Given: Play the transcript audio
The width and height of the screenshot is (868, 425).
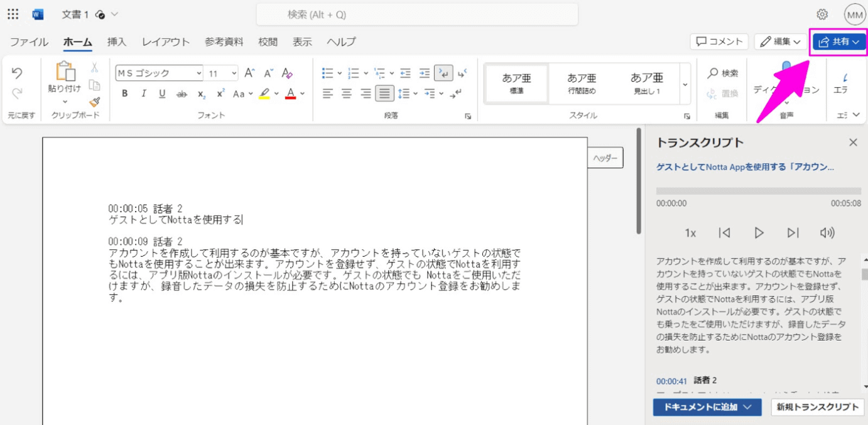Looking at the screenshot, I should point(759,233).
